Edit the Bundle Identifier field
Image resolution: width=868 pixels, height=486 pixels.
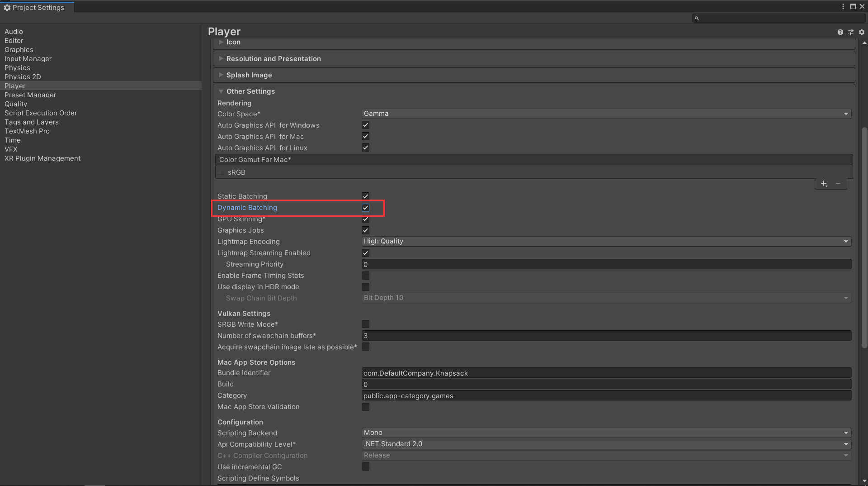(606, 373)
